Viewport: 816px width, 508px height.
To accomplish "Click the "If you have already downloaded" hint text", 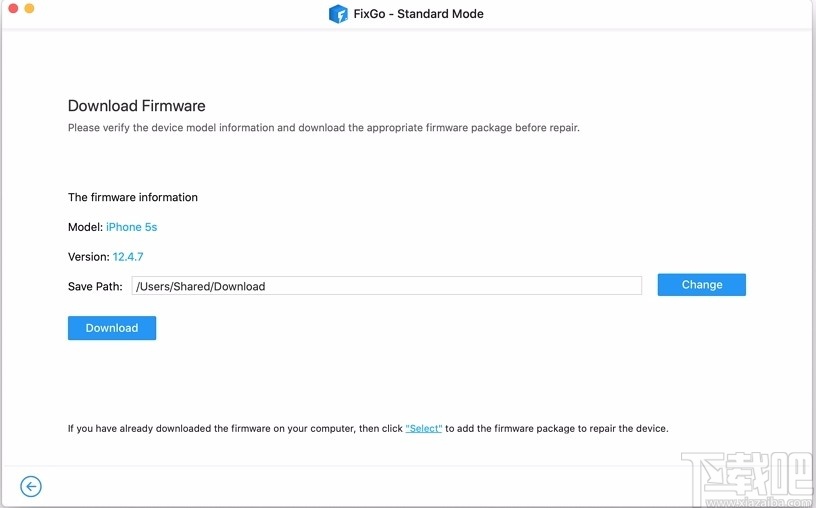I will point(235,428).
